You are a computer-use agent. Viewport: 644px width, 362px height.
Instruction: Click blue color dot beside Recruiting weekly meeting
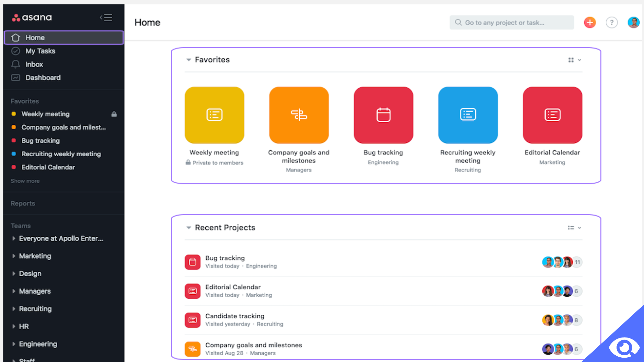click(x=14, y=154)
